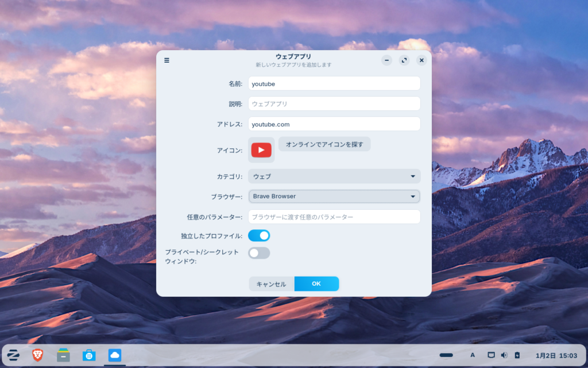
Task: Focus the 任意のパラメーター input field
Action: (334, 217)
